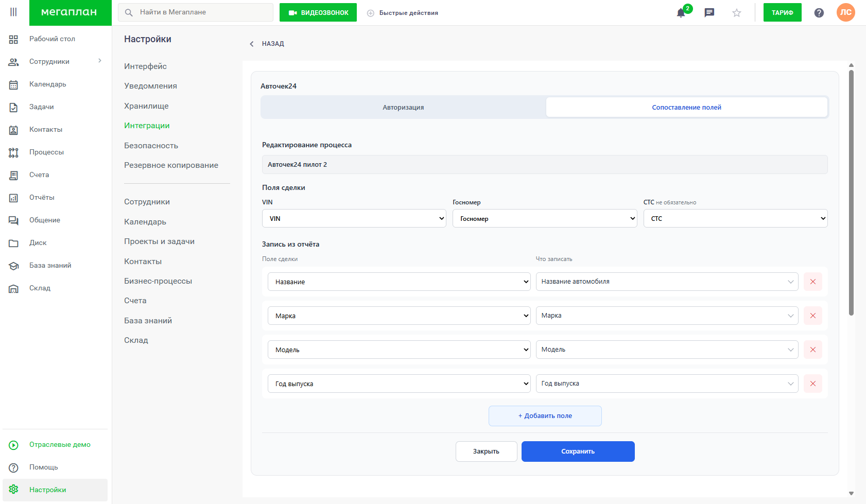
Task: Click the Общение chat bubbles icon
Action: point(13,220)
